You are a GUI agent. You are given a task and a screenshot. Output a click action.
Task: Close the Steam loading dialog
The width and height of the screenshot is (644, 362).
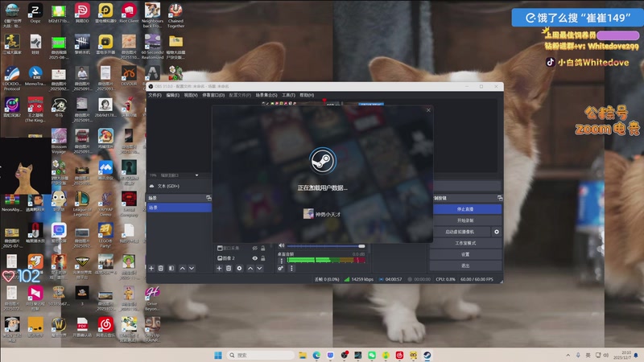(428, 110)
